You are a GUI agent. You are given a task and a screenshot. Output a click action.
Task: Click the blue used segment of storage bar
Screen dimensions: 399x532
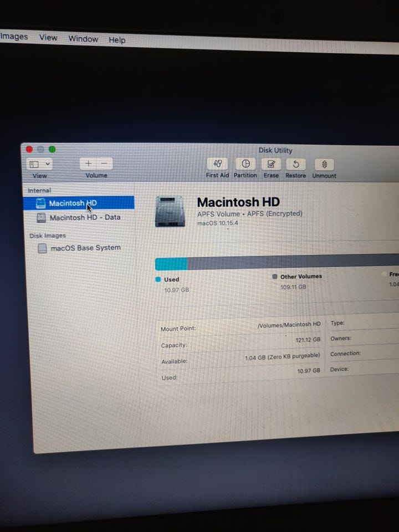[171, 264]
